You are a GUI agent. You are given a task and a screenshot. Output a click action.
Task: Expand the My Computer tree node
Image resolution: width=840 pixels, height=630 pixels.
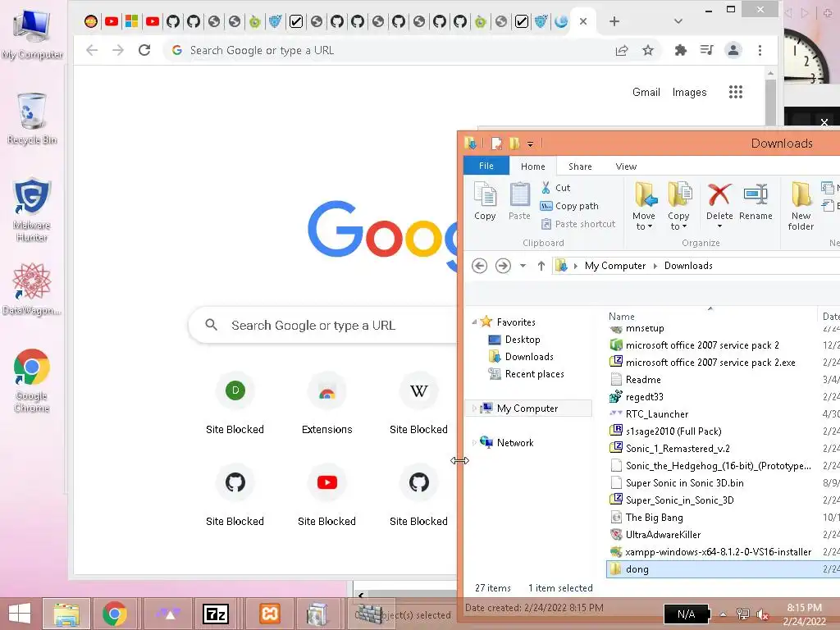click(x=474, y=409)
